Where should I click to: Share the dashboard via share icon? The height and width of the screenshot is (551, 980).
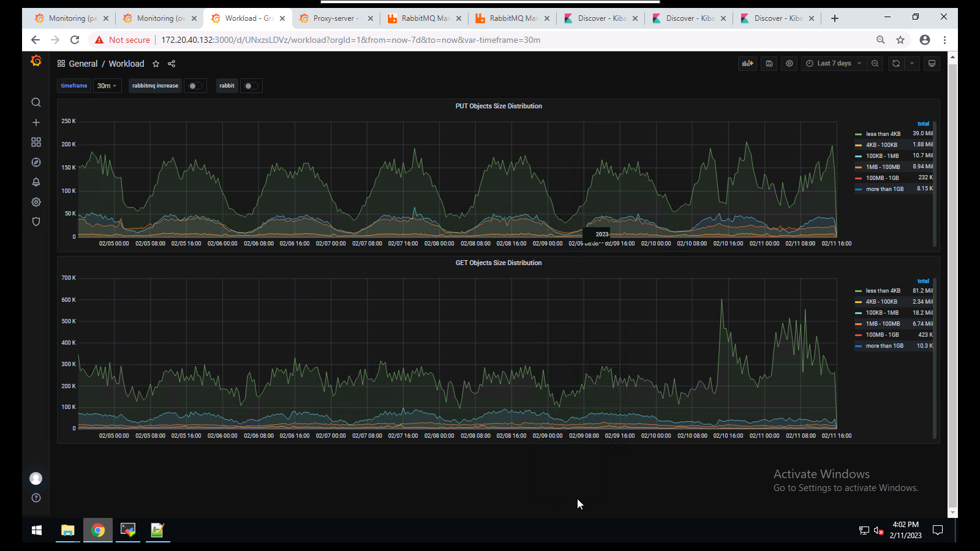(171, 64)
